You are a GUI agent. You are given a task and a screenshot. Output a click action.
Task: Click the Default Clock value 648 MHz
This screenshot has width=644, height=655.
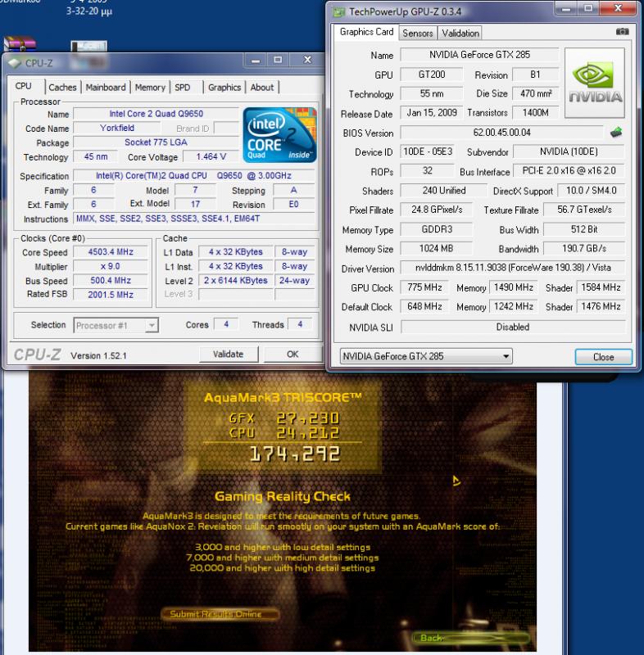coord(424,306)
